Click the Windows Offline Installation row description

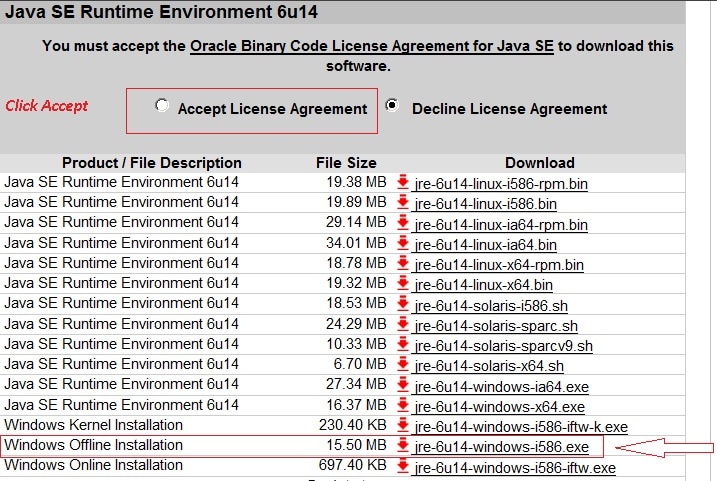(x=94, y=446)
